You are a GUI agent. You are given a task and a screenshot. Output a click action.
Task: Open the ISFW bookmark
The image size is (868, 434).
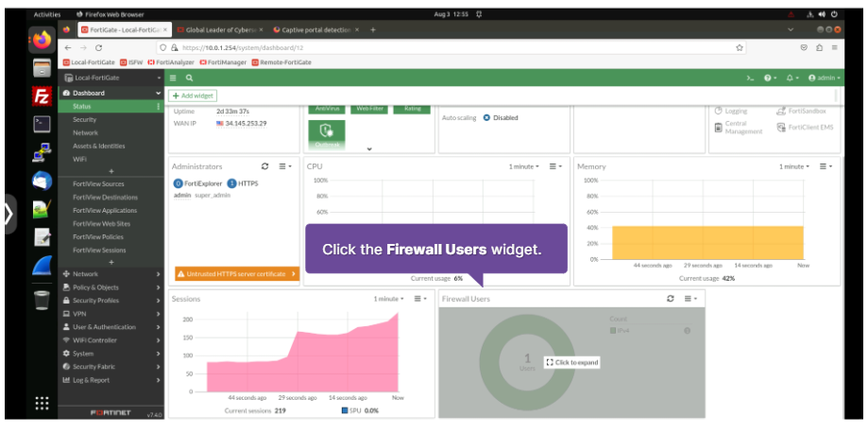(x=131, y=62)
